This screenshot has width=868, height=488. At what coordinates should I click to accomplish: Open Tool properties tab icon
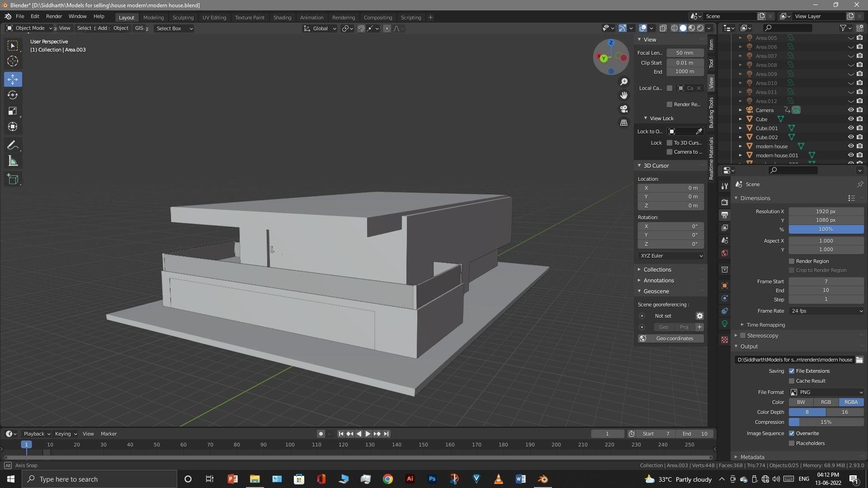point(725,186)
